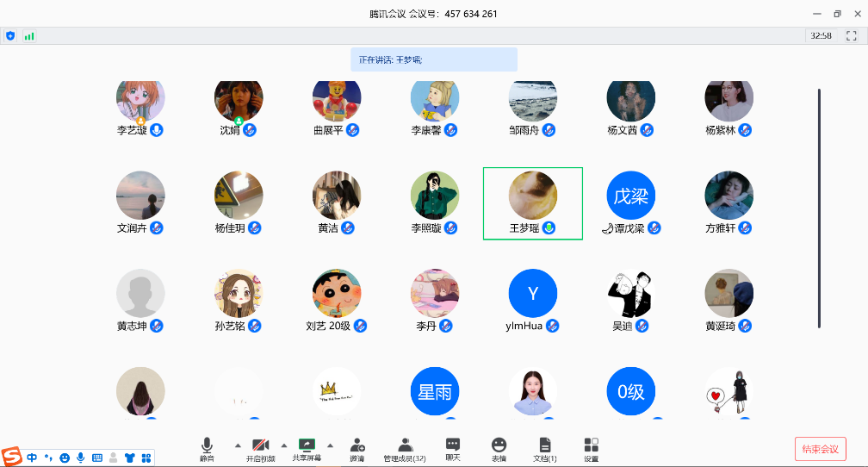Screen dimensions: 868x467
Task: Toggle full screen mode icon
Action: coord(851,36)
